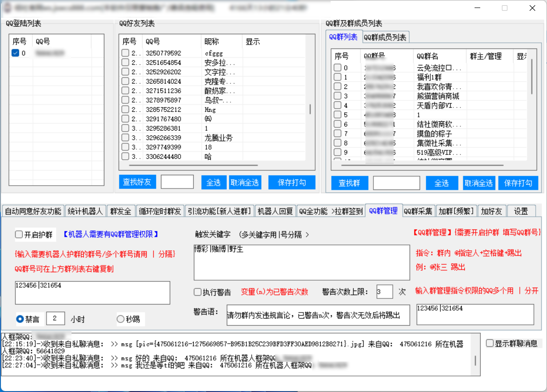Open the 自动同意好友功能 tab

tap(33, 211)
